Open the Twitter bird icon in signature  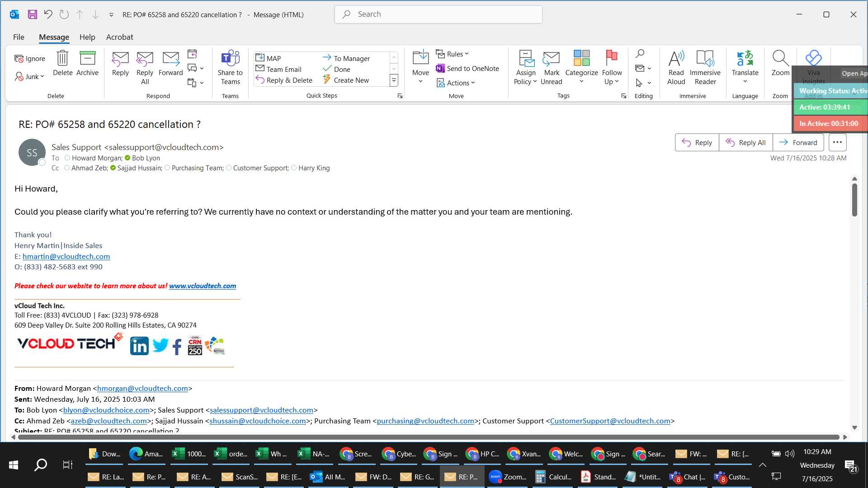click(160, 346)
